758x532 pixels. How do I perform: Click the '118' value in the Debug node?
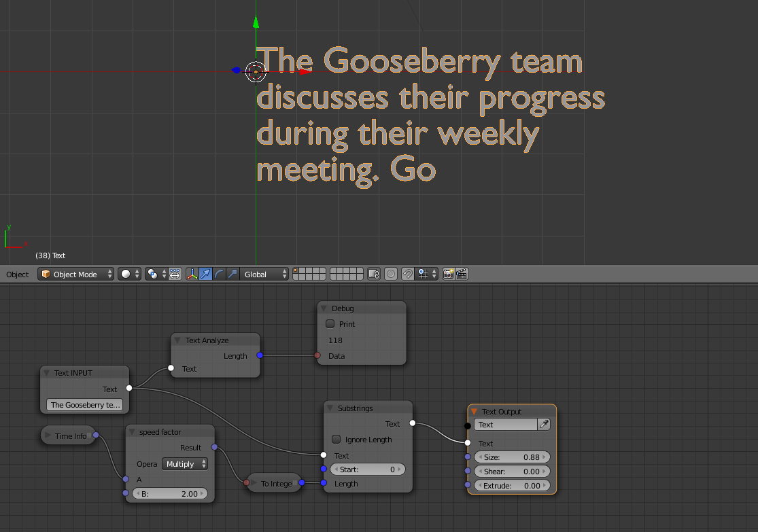pos(335,340)
